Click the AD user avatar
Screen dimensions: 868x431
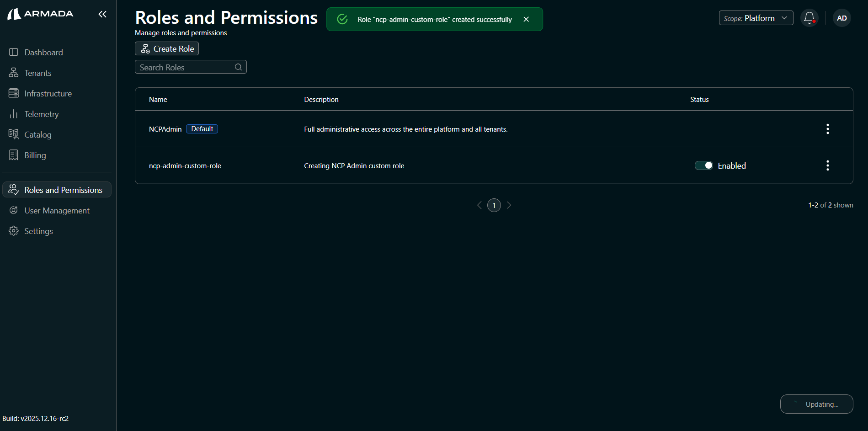point(841,18)
